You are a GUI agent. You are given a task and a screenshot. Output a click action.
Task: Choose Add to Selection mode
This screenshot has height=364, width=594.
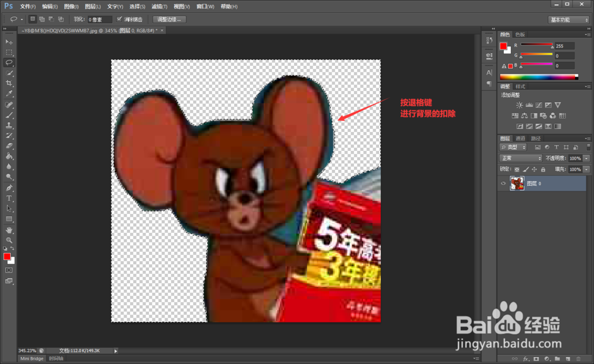click(42, 19)
